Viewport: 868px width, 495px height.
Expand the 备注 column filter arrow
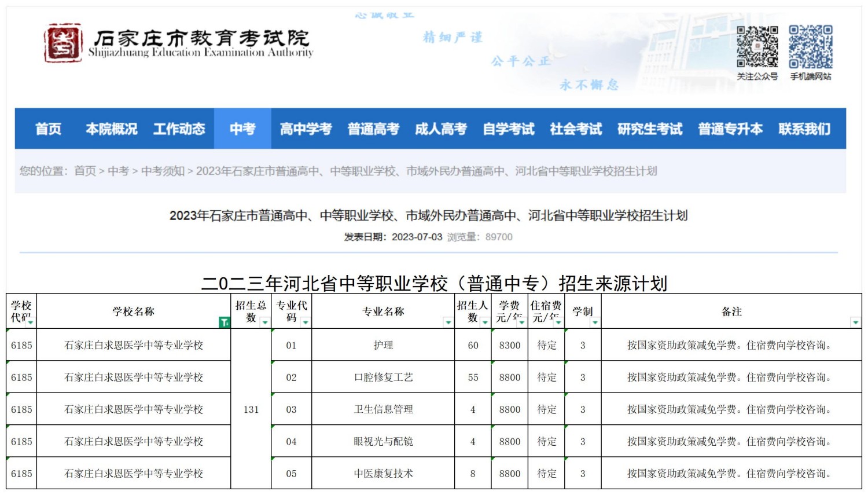(x=855, y=322)
